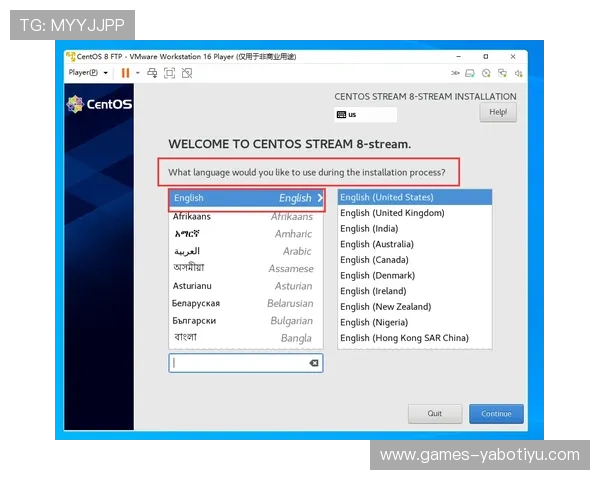The width and height of the screenshot is (600, 480).
Task: Click the sound card device icon
Action: pos(518,73)
